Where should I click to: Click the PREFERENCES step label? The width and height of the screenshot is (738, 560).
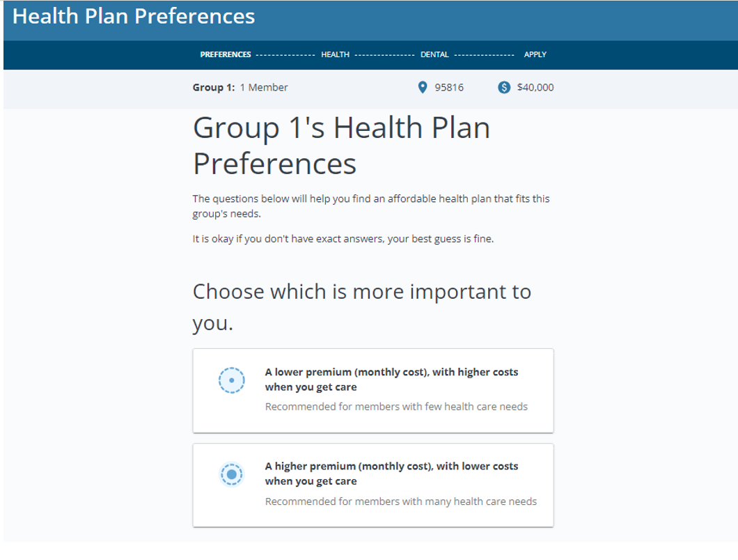[226, 54]
